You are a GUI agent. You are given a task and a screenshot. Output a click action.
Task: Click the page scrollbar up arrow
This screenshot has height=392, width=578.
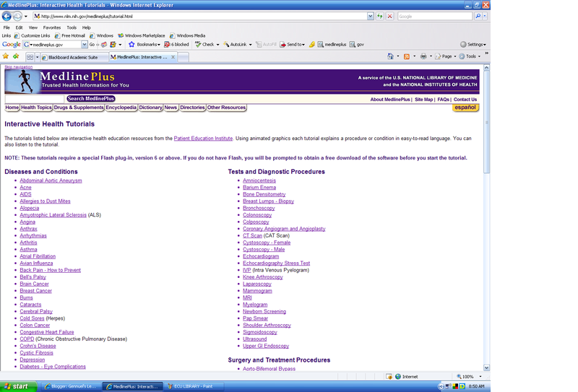486,67
